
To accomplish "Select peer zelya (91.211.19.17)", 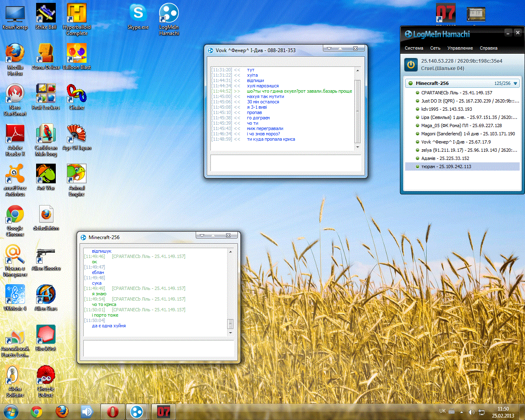I will [462, 150].
